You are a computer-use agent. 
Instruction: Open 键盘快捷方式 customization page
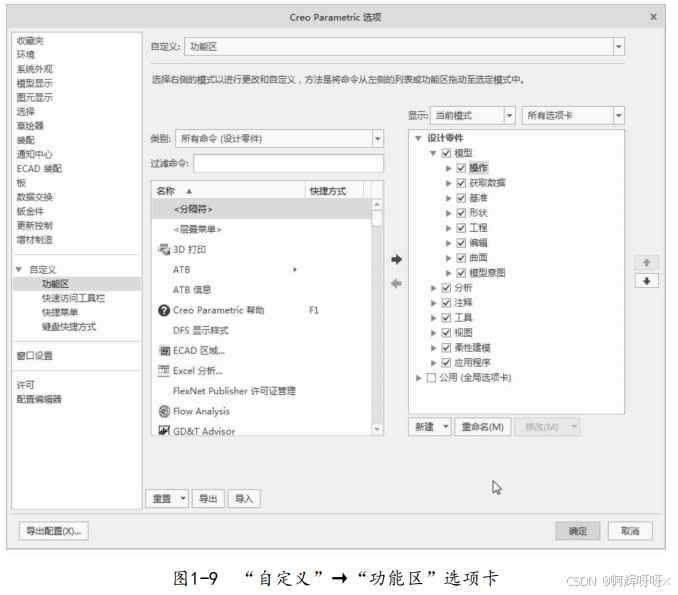pyautogui.click(x=69, y=326)
